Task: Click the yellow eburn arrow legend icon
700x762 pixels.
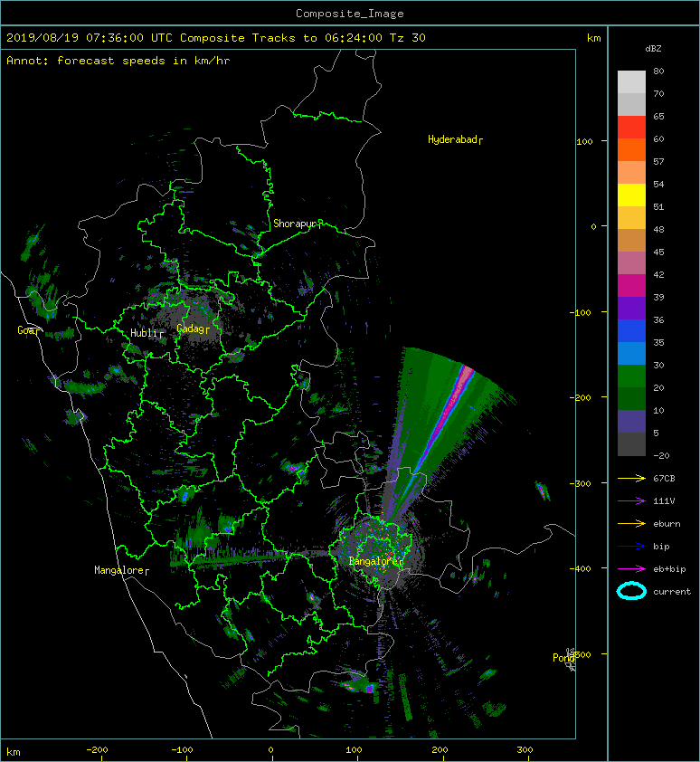Action: coord(631,524)
